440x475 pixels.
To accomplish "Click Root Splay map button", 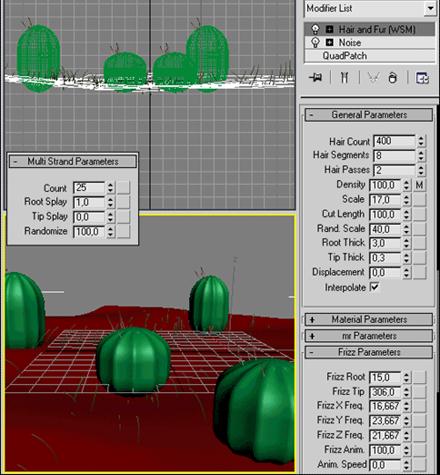I will click(x=123, y=202).
